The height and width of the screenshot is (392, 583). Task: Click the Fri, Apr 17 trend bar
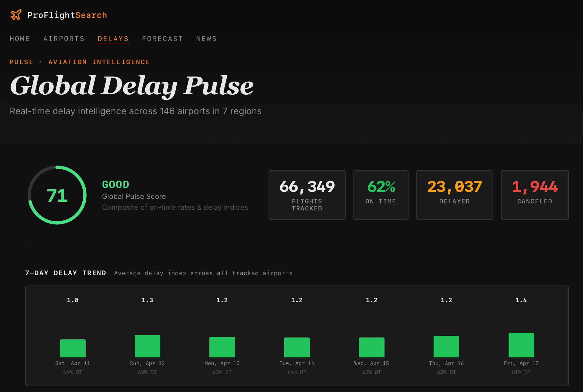(521, 345)
